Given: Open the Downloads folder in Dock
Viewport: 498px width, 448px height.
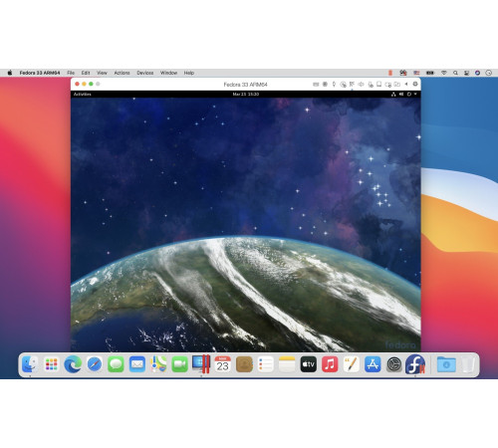Looking at the screenshot, I should point(446,364).
